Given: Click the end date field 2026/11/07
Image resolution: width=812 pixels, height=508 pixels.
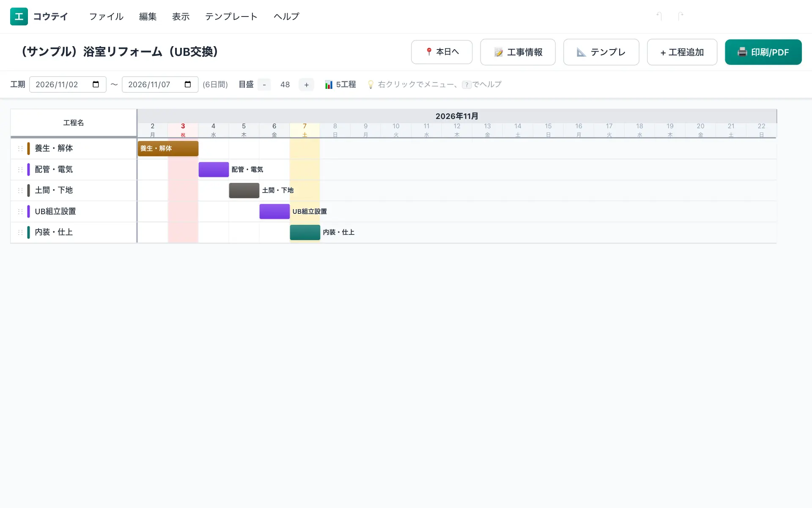Looking at the screenshot, I should point(160,84).
